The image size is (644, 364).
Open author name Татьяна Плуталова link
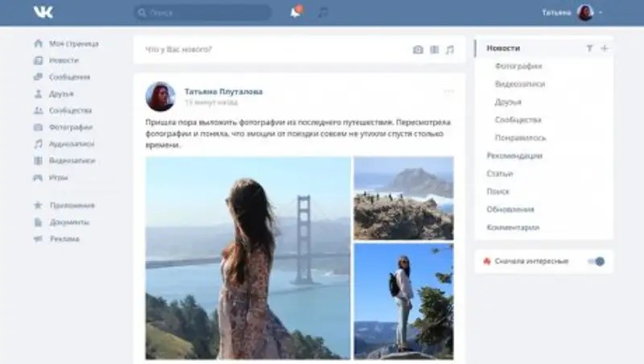coord(223,91)
